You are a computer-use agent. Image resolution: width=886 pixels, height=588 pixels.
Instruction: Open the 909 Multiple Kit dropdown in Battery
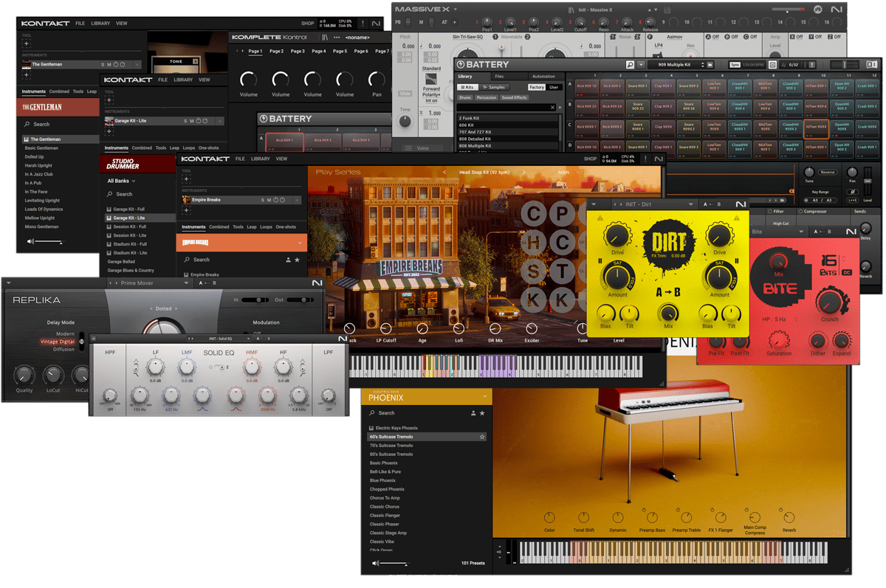pyautogui.click(x=704, y=65)
